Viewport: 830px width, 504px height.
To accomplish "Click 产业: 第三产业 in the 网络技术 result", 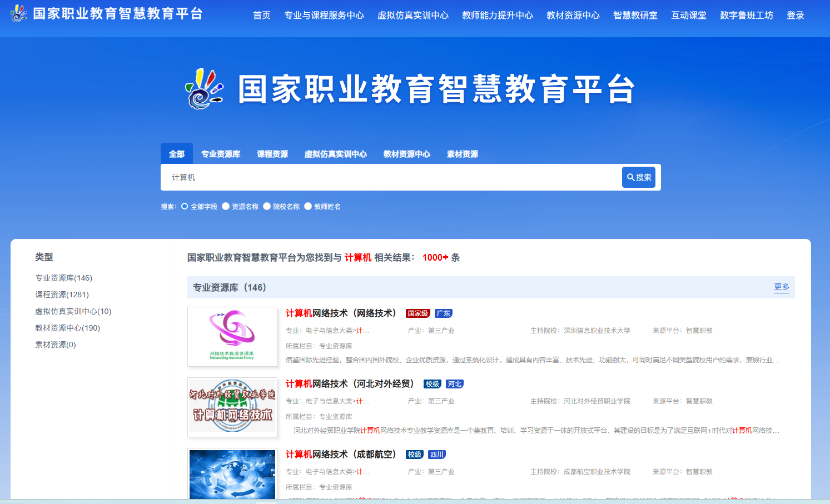I will (x=431, y=331).
